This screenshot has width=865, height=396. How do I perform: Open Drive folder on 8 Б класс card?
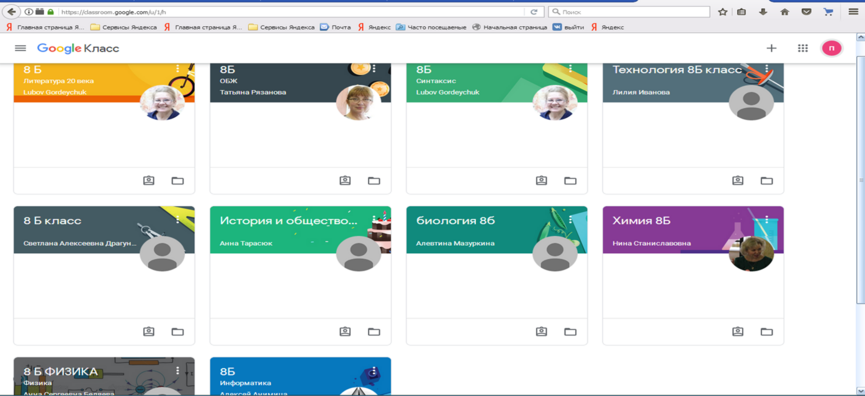(x=177, y=331)
